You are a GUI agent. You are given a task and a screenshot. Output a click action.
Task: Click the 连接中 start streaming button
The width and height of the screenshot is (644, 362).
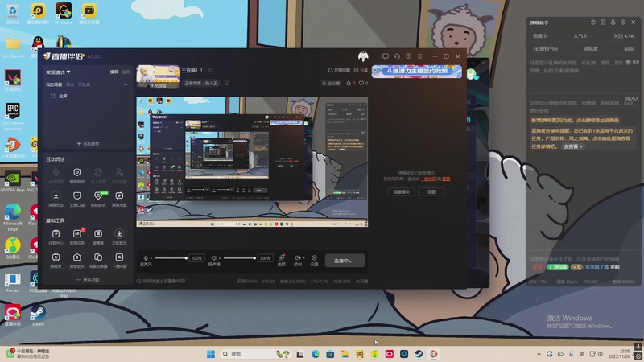pyautogui.click(x=345, y=261)
